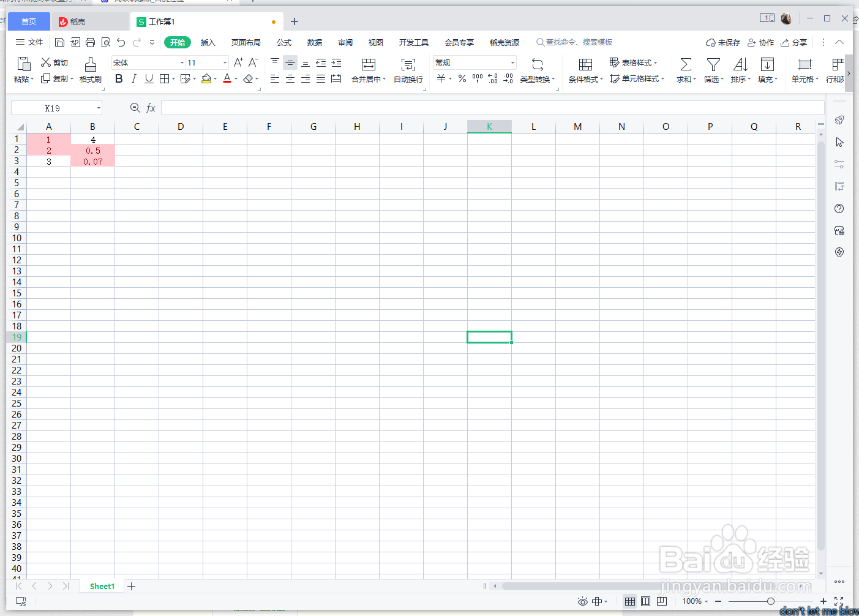Click the Insert Function fx icon

tap(151, 108)
